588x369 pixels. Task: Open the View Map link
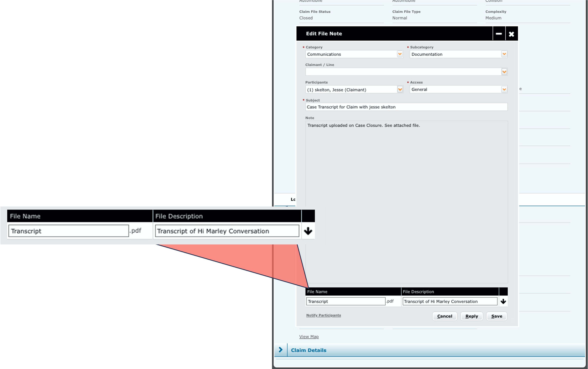309,337
